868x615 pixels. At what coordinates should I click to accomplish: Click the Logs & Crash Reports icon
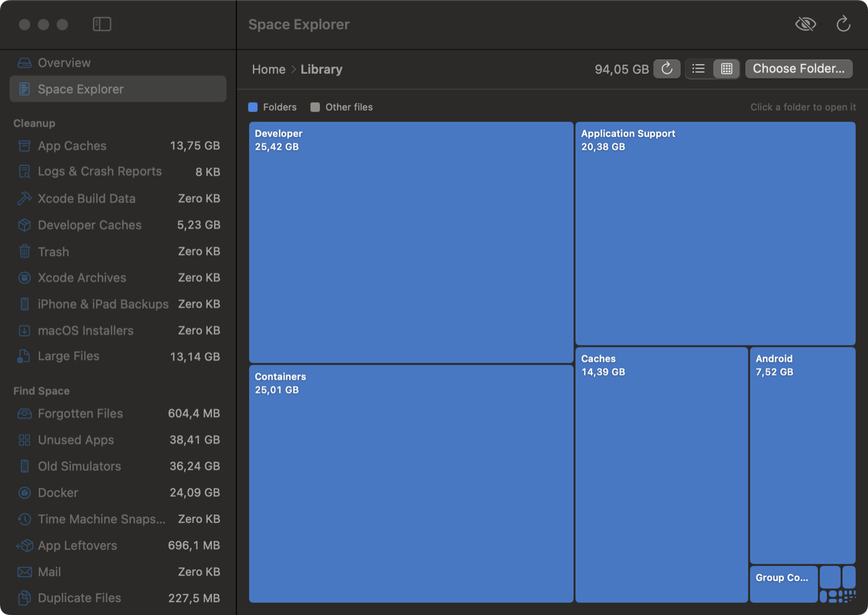click(24, 172)
